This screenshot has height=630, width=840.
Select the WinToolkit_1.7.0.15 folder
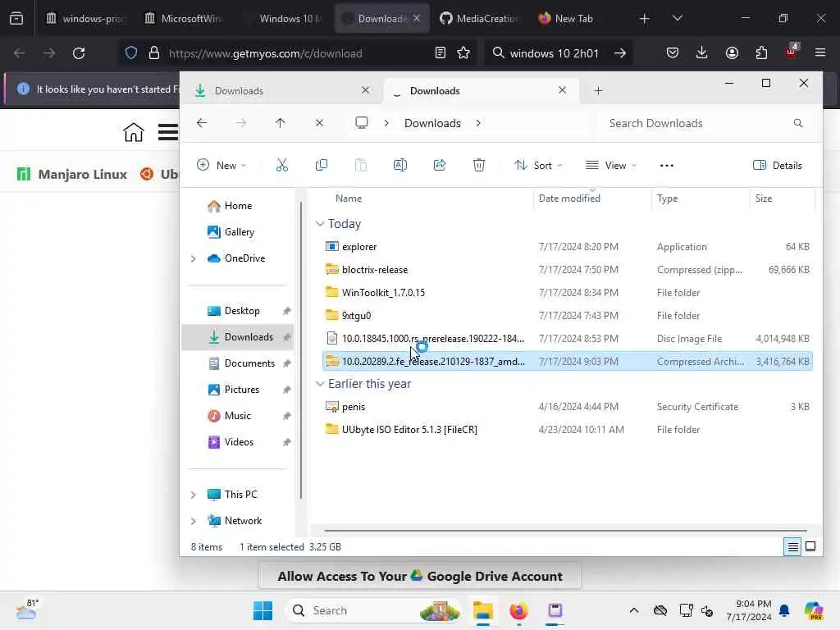click(567, 293)
